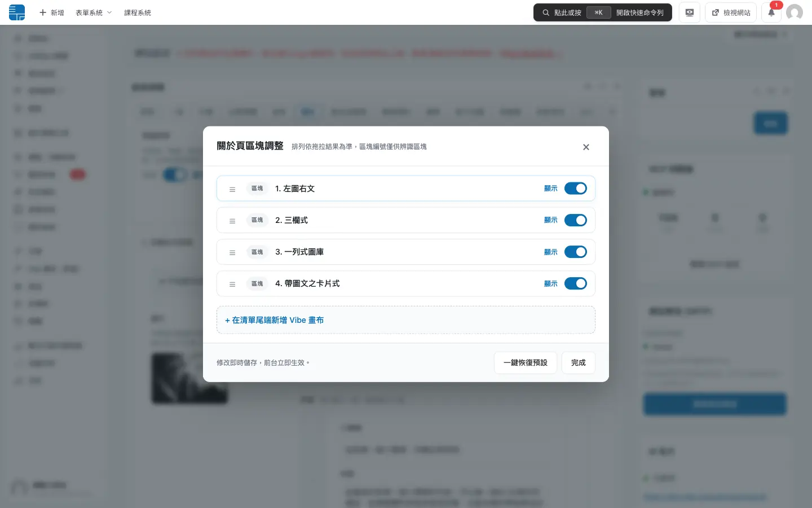Click the 區塊 badge on 左圖右文 row
Viewport: 812px width, 508px height.
257,189
